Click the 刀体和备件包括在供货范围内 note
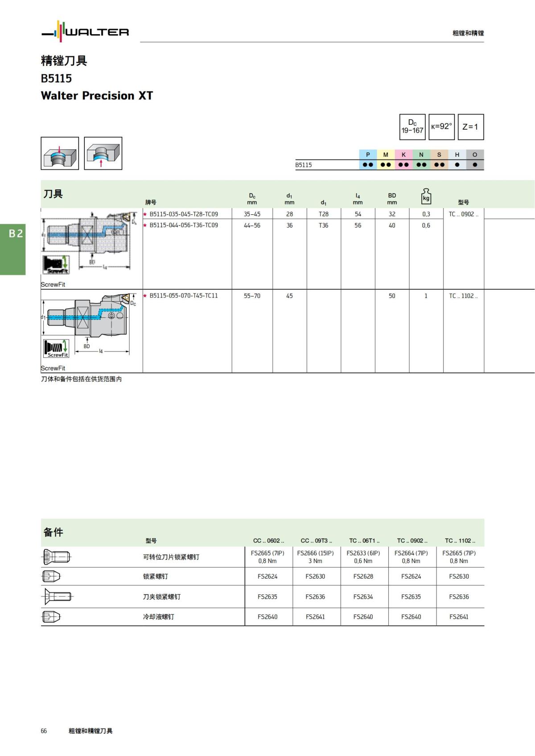The height and width of the screenshot is (756, 535). [x=82, y=379]
